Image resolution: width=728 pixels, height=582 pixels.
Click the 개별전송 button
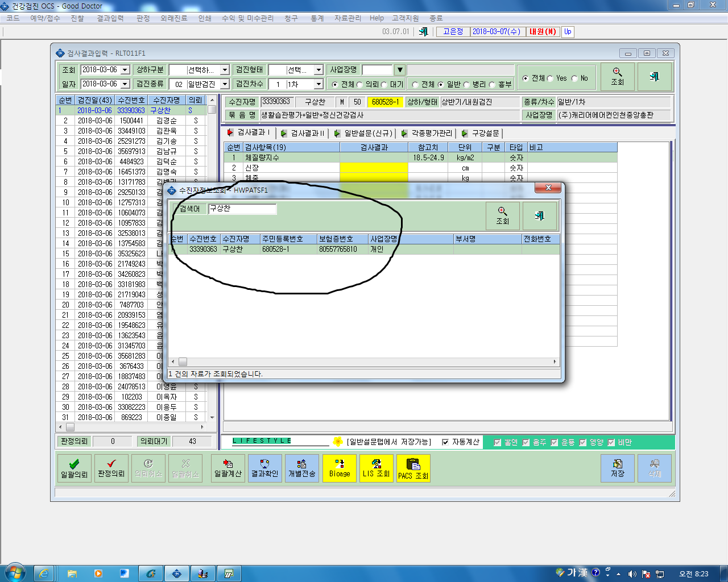click(x=302, y=468)
